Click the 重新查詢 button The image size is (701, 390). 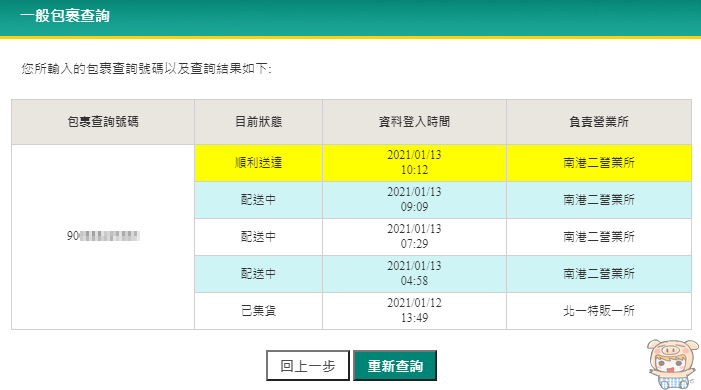(395, 366)
